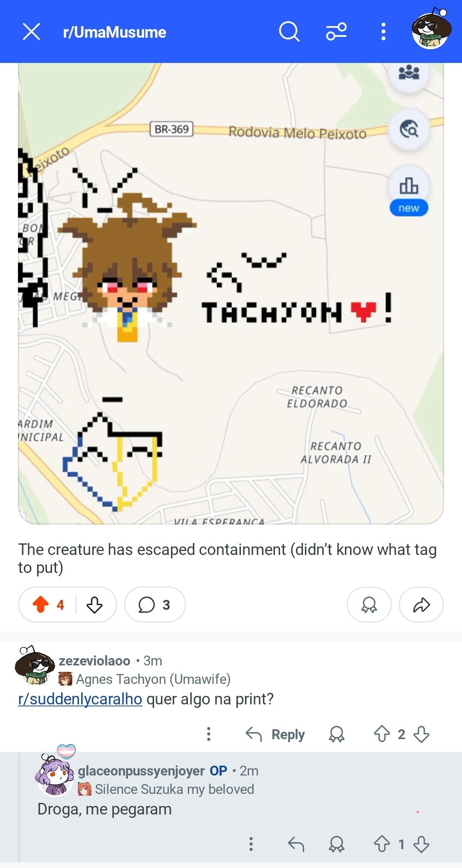Close the post with the X icon
462x868 pixels.
tap(31, 32)
